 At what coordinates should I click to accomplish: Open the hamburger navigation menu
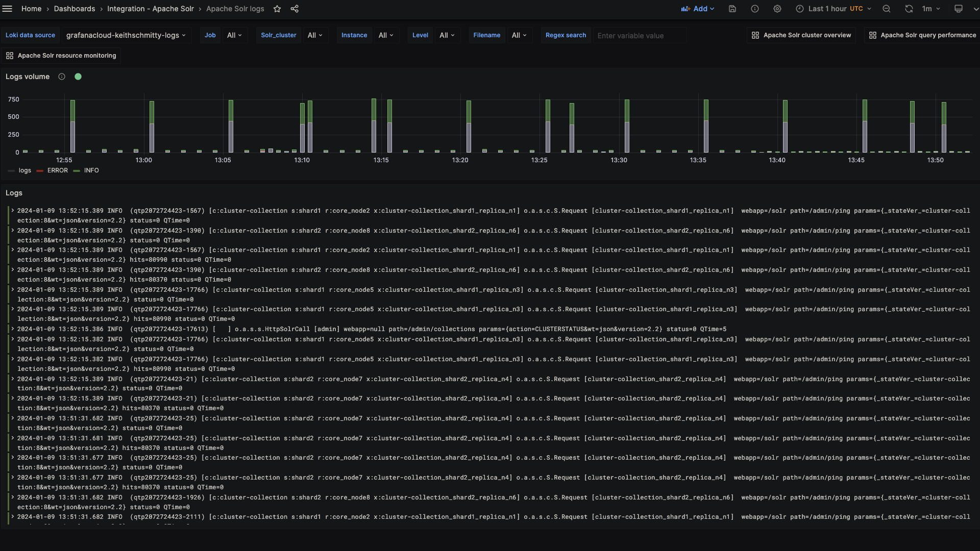pyautogui.click(x=7, y=9)
